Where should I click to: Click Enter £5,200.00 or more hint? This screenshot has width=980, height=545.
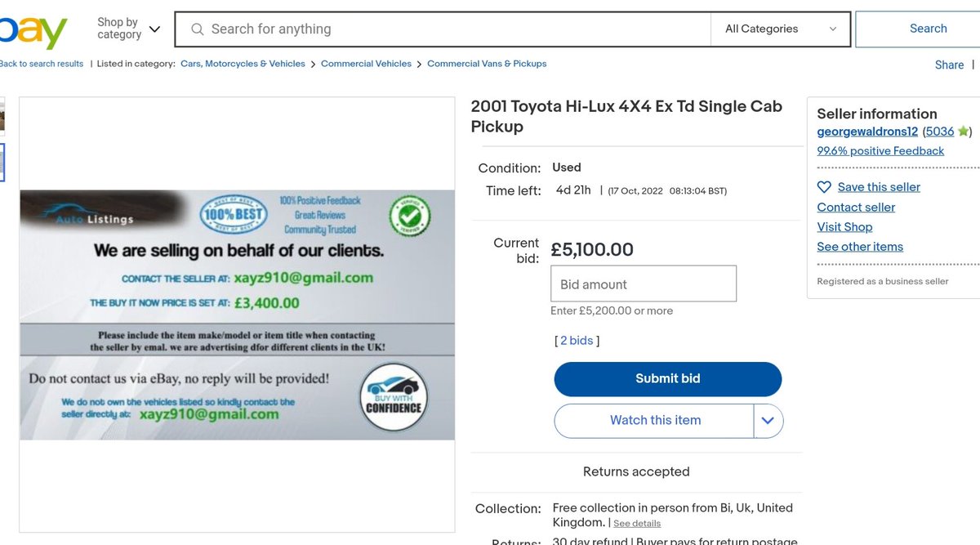tap(612, 311)
